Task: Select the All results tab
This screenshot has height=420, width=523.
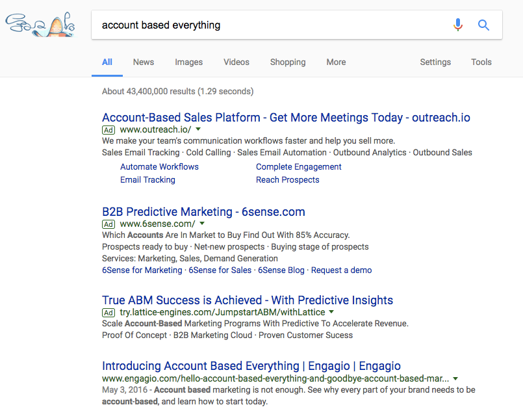Action: click(107, 62)
